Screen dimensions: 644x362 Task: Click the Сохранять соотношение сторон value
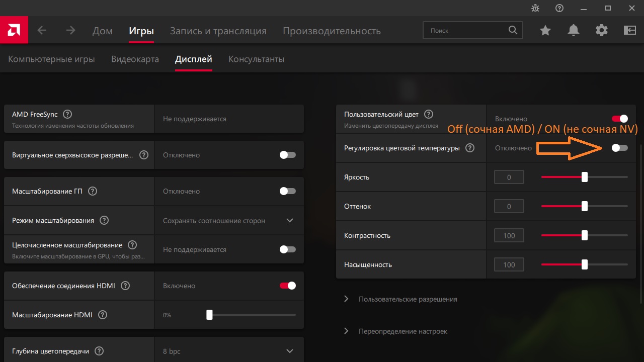point(214,221)
